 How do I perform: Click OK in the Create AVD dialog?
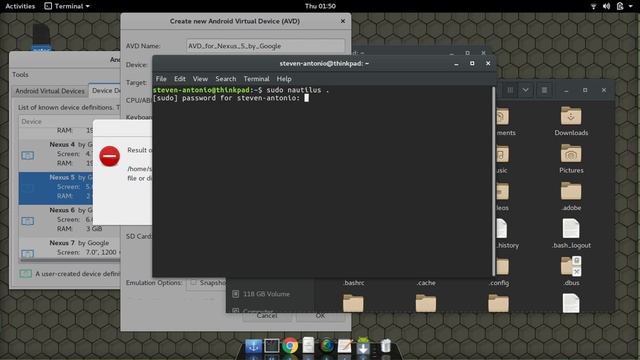tap(320, 316)
